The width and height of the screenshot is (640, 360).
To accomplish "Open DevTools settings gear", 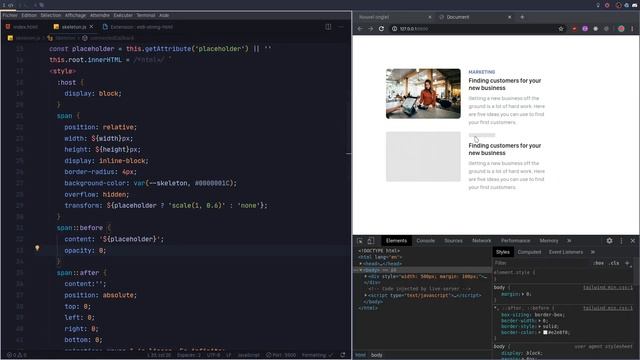I will (609, 241).
